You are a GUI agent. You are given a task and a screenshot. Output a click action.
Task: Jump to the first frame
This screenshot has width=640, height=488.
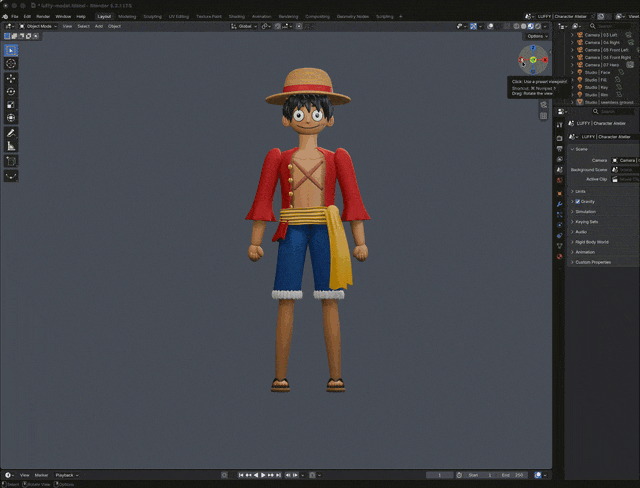tap(241, 475)
